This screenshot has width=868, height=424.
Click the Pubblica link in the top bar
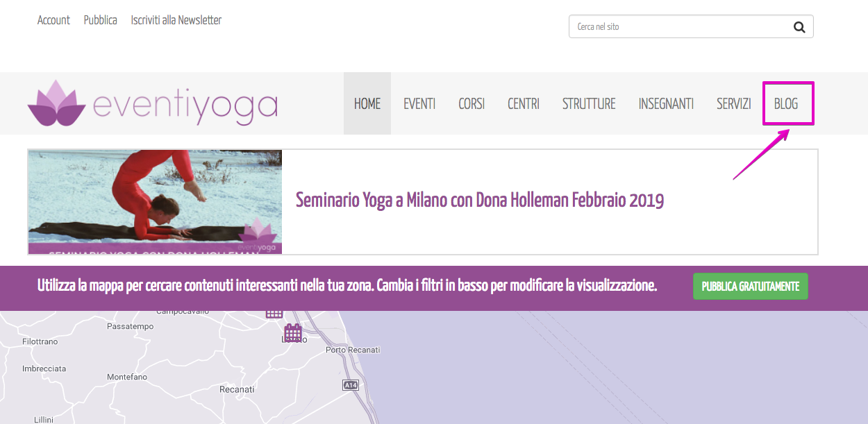[101, 20]
